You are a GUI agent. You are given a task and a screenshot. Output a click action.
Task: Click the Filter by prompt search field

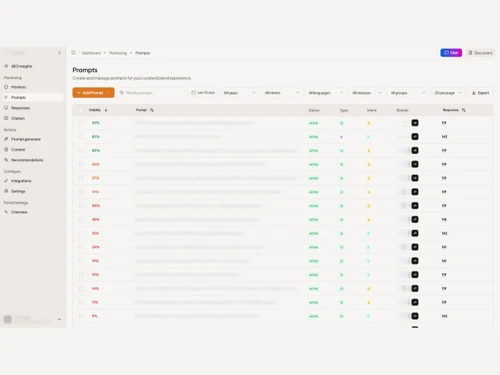[x=151, y=93]
